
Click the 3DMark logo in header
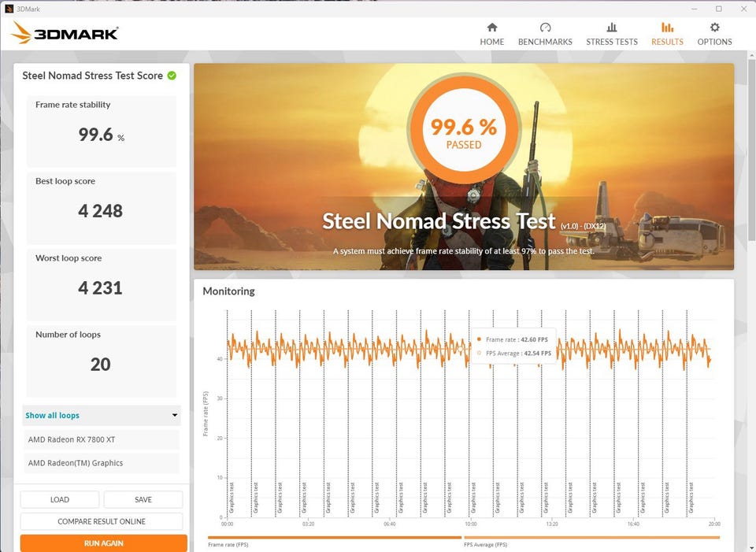click(64, 33)
